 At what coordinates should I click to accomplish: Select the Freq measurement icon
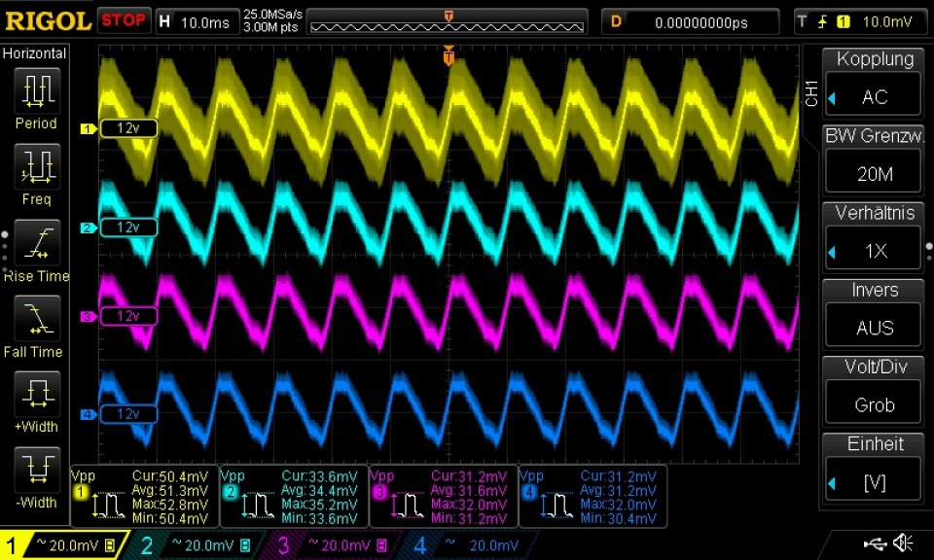[x=37, y=166]
